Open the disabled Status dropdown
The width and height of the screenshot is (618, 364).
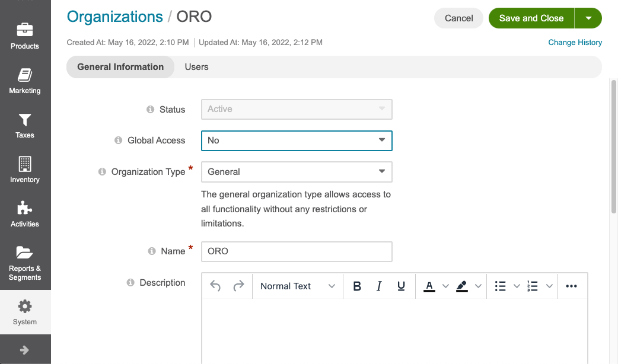297,110
